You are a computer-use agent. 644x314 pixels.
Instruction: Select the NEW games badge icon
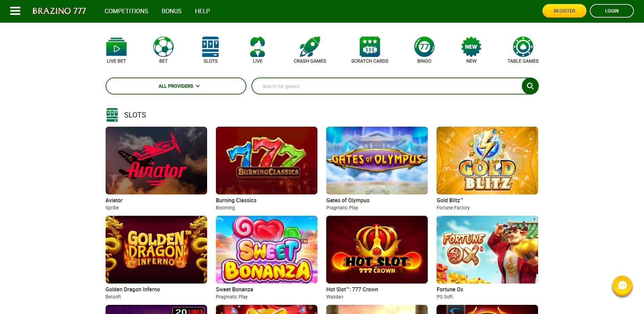coord(471,47)
